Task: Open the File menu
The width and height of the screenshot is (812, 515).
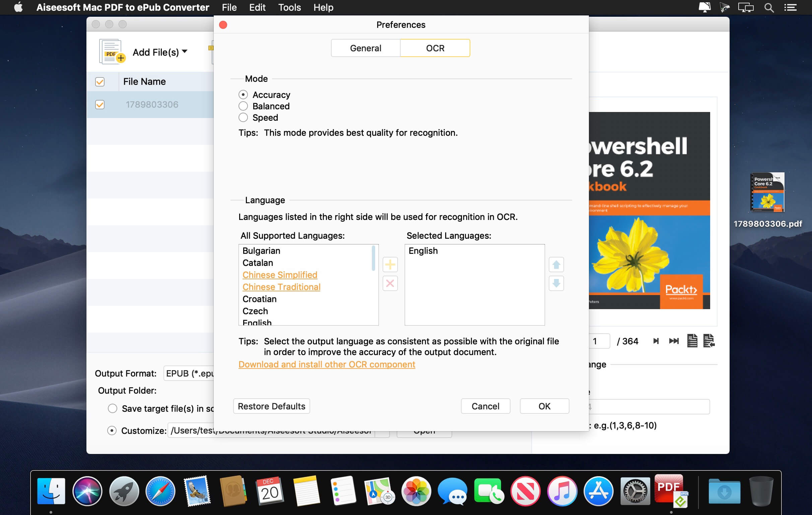Action: tap(229, 7)
